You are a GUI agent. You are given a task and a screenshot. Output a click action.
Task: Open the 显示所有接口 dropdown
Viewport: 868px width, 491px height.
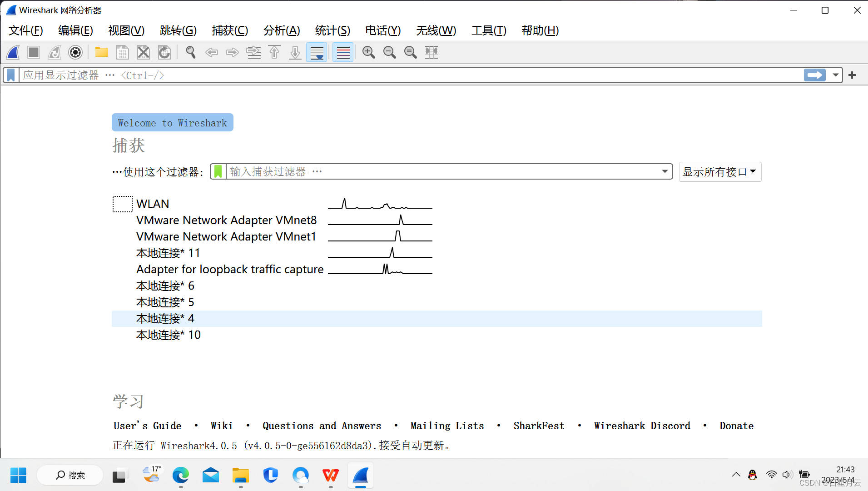click(x=720, y=172)
